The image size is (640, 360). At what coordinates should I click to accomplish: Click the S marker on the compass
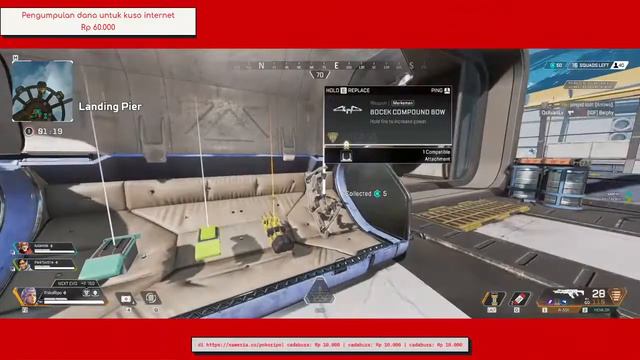pos(411,66)
